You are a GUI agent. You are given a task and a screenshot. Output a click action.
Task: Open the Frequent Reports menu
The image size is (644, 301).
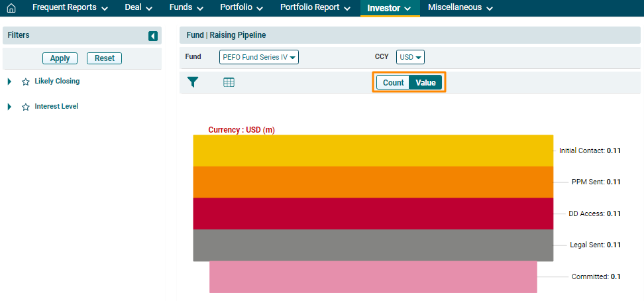70,8
